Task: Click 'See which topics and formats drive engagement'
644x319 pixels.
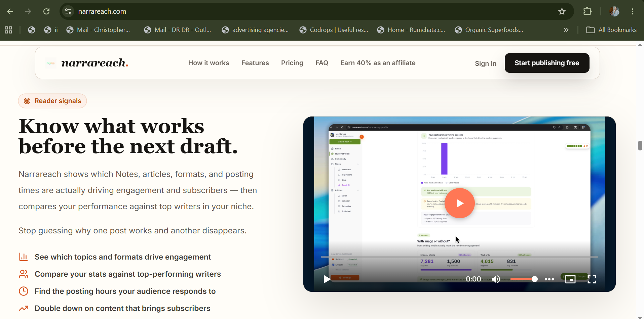Action: (x=123, y=257)
